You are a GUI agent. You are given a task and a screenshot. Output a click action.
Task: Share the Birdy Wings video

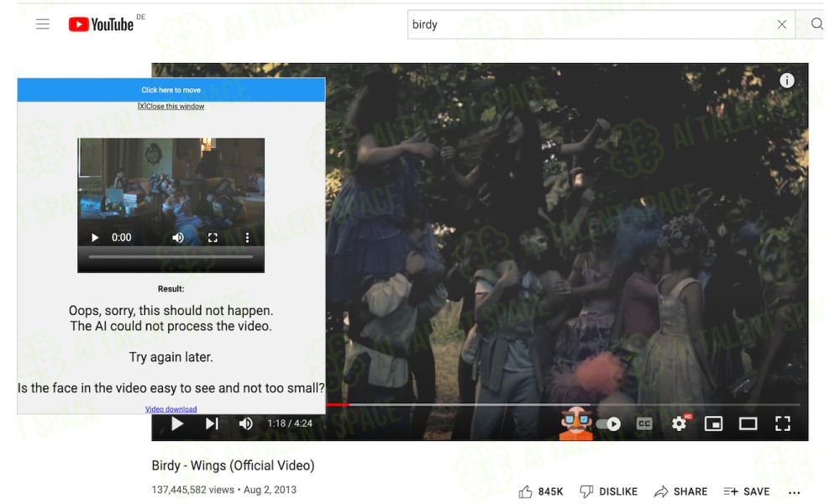pos(680,491)
